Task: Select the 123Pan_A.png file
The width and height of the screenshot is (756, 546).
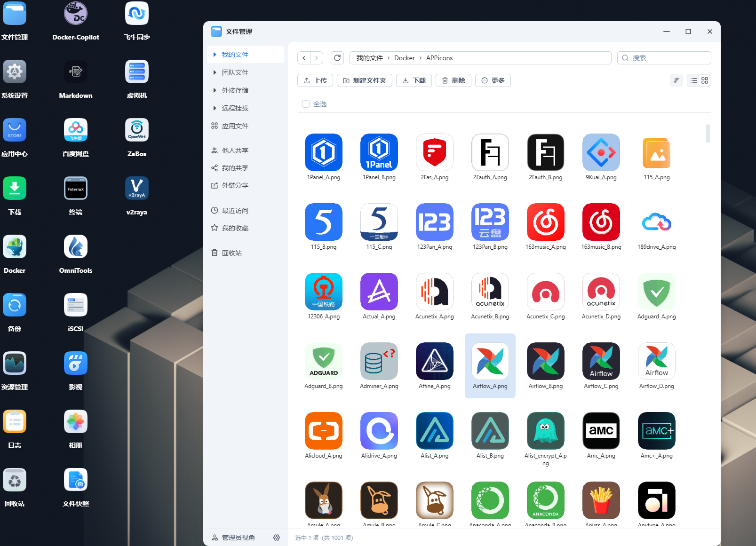Action: [435, 222]
